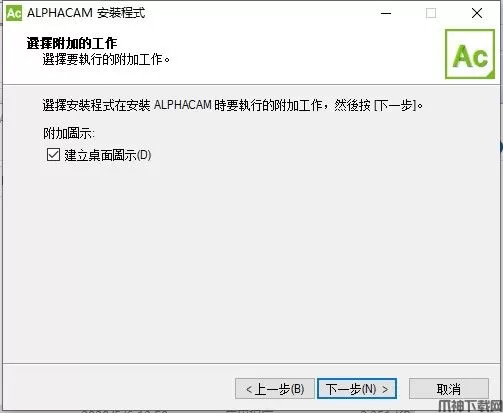Click the greyed-out maximize window button
Image resolution: width=503 pixels, height=413 pixels.
click(431, 13)
